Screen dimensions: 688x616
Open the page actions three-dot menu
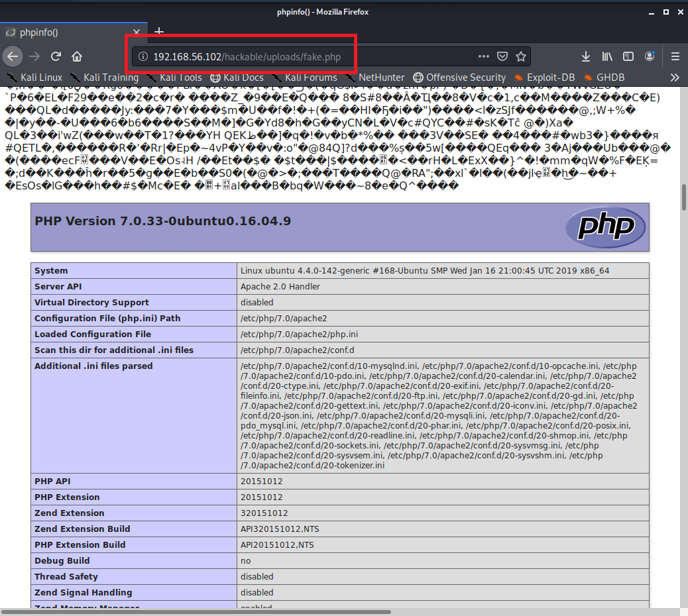484,56
